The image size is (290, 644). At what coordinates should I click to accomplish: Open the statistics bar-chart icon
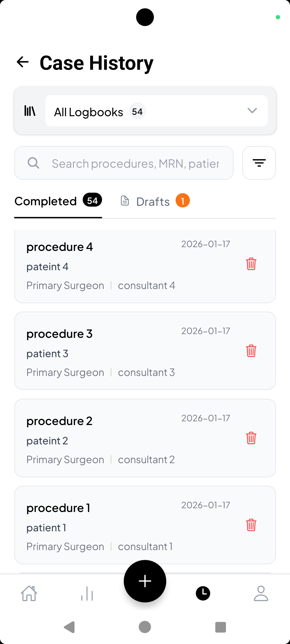tap(87, 594)
